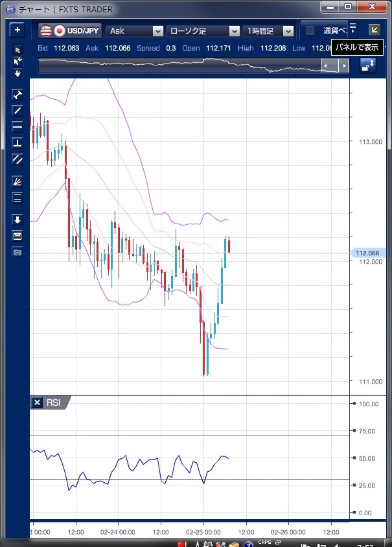This screenshot has width=392, height=547.
Task: Click the plus button to add a chart
Action: click(17, 30)
